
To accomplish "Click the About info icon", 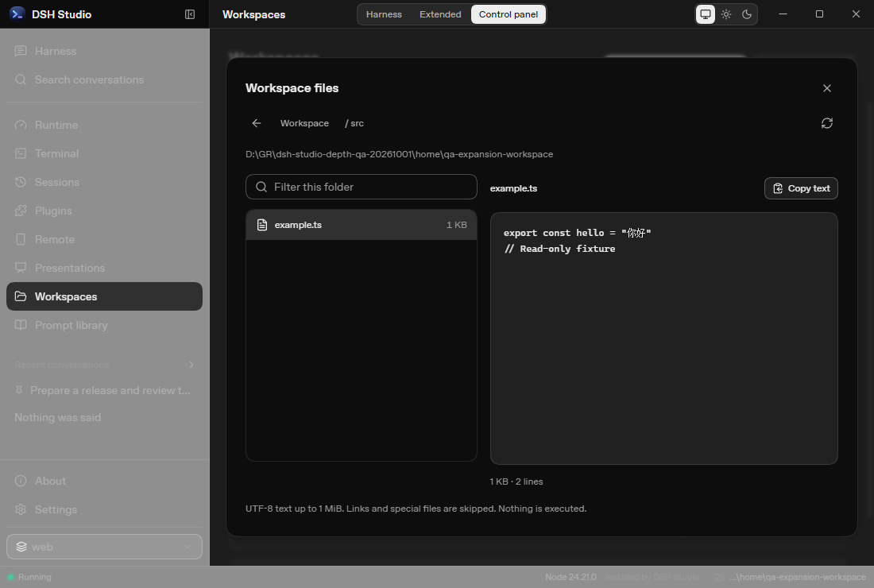I will coord(21,481).
